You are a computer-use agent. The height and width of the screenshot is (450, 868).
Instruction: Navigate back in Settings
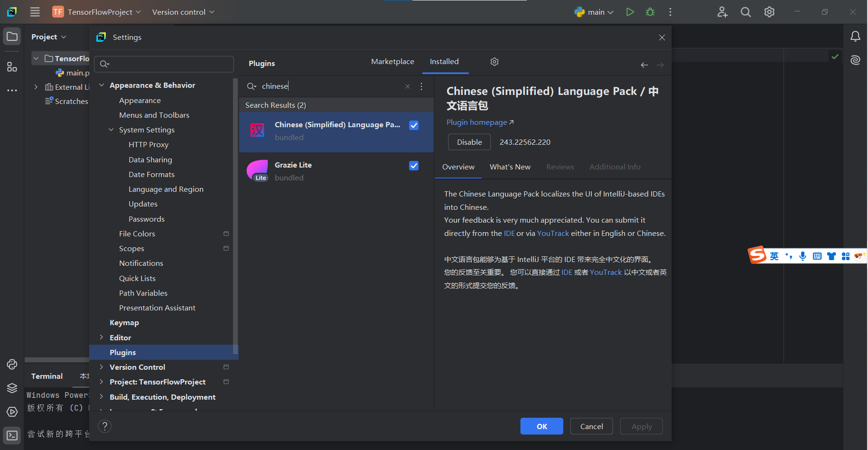tap(644, 65)
